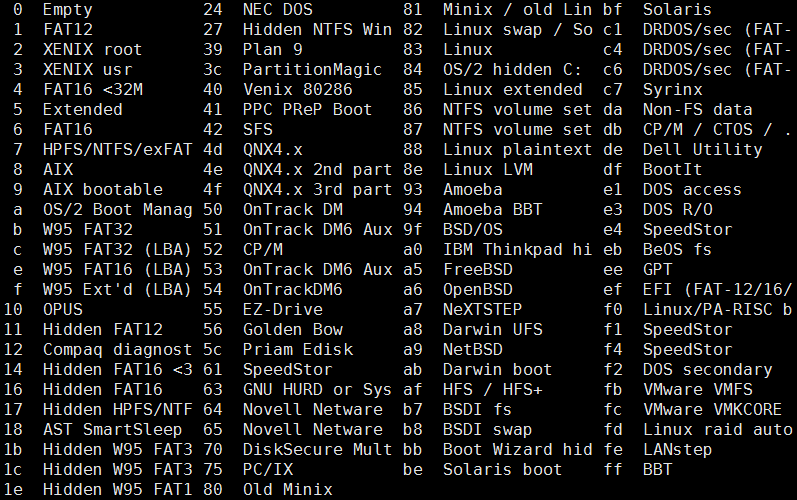The width and height of the screenshot is (797, 500).
Task: Click the 'Hidden W95 FAT1' text
Action: click(117, 490)
